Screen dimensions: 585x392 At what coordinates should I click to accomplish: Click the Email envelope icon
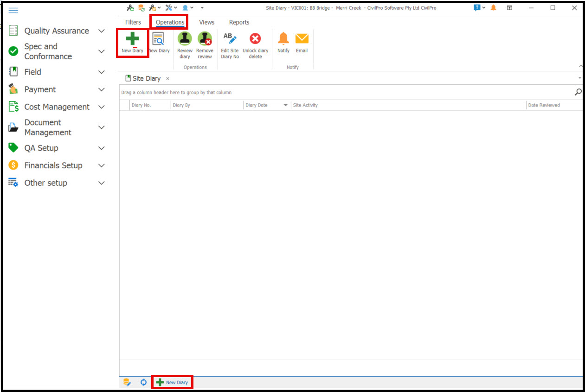[x=302, y=39]
